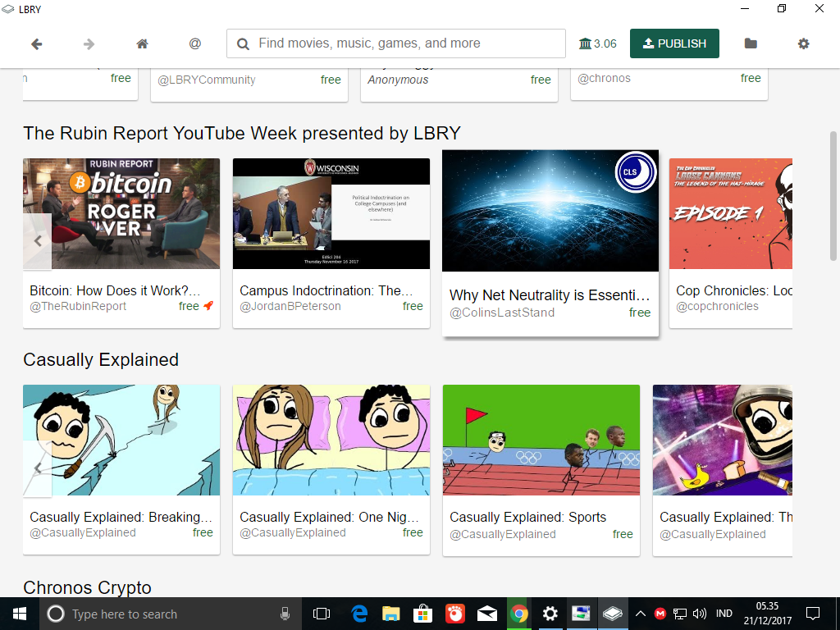Open title Casually Explained: Breaking…
This screenshot has height=630, width=840.
[121, 517]
